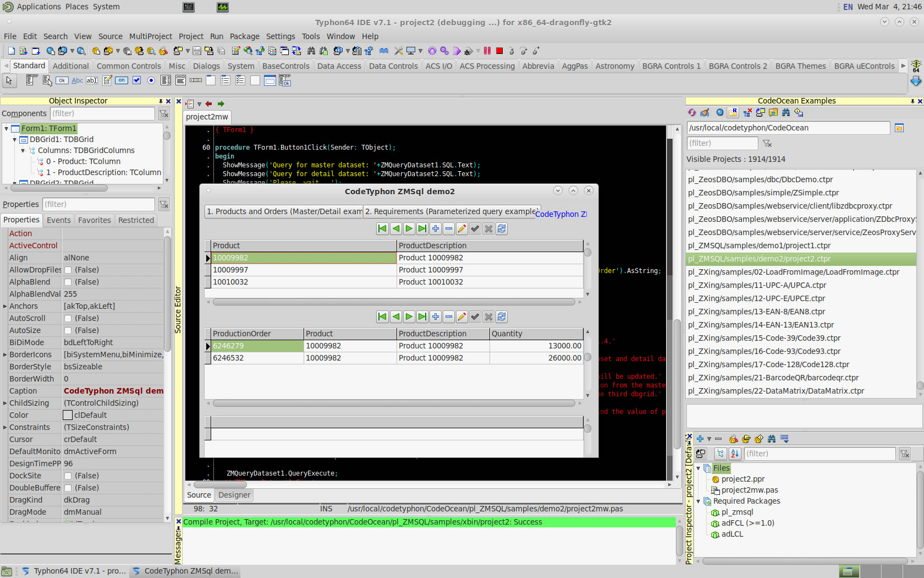Collapse the Columns: TDBGridColumns node
924x578 pixels.
23,150
